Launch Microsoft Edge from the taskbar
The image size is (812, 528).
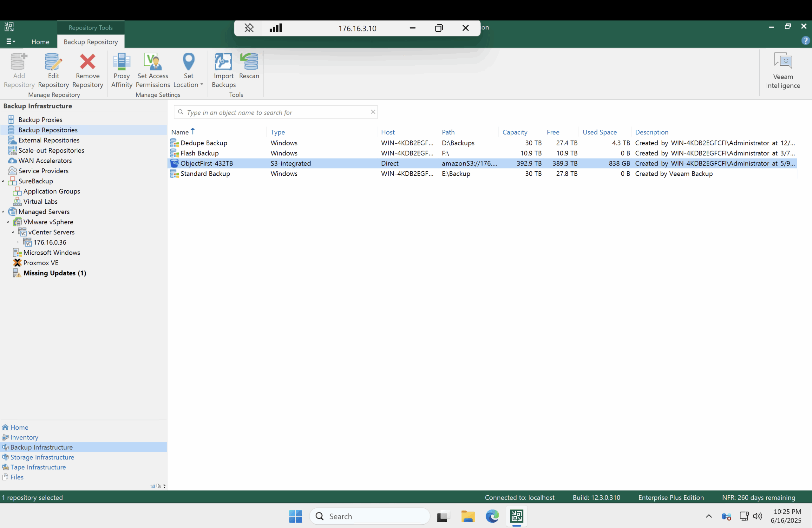pyautogui.click(x=492, y=516)
